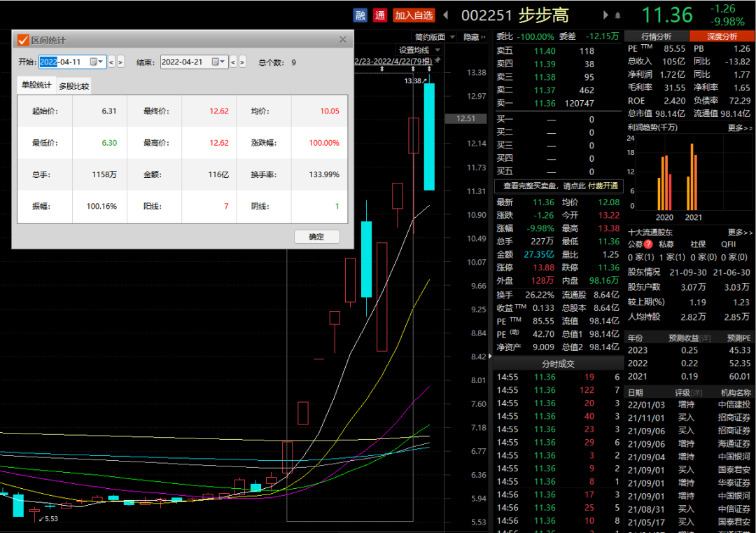This screenshot has height=533, width=756.
Task: Click the QFII holder category label
Action: coord(728,244)
